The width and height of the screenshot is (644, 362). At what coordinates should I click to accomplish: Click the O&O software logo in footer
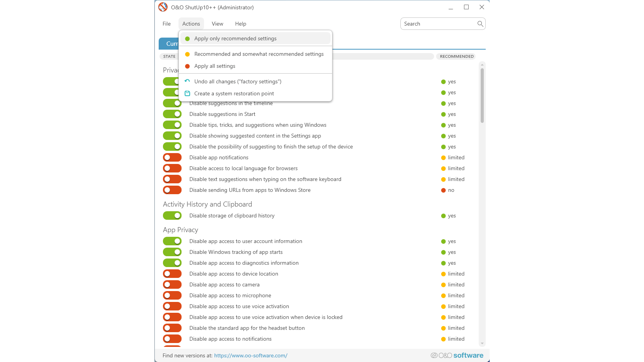point(457,355)
